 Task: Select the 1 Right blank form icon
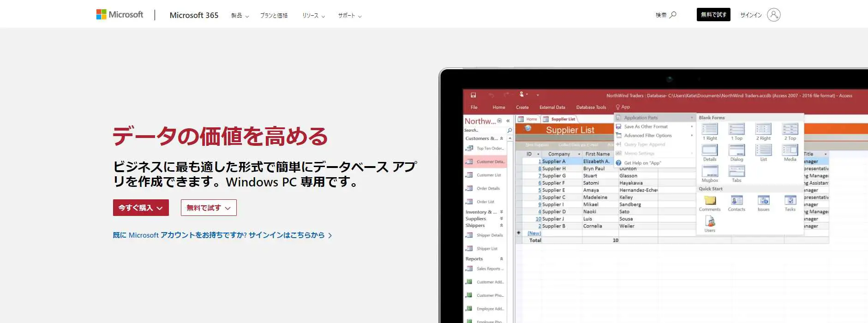tap(710, 129)
